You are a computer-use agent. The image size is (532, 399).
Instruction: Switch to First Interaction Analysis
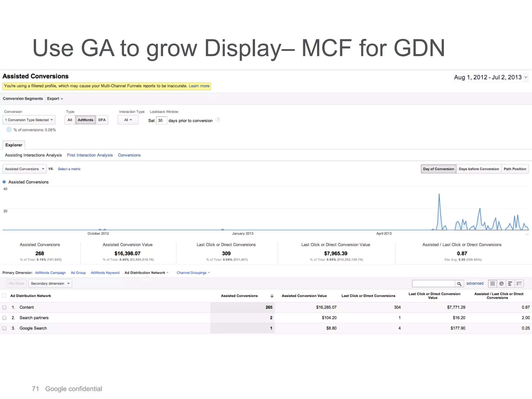click(x=90, y=155)
